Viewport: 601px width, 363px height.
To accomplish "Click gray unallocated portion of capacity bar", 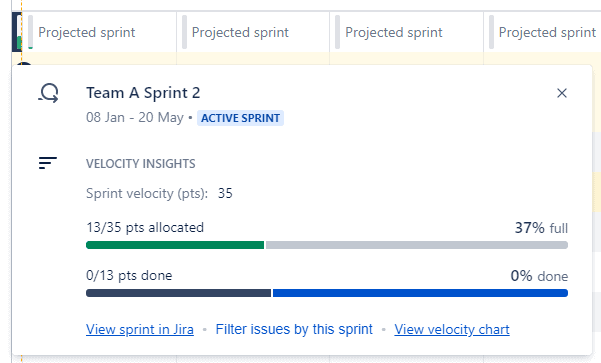I will click(x=417, y=245).
